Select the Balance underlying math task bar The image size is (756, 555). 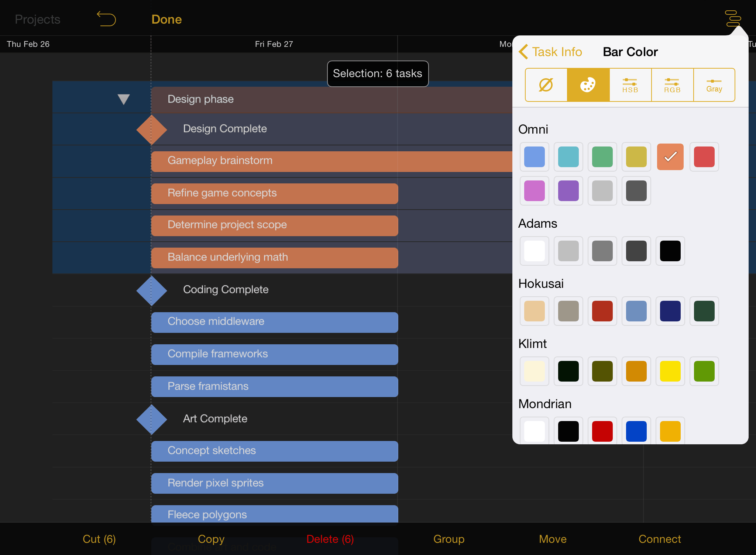[275, 258]
